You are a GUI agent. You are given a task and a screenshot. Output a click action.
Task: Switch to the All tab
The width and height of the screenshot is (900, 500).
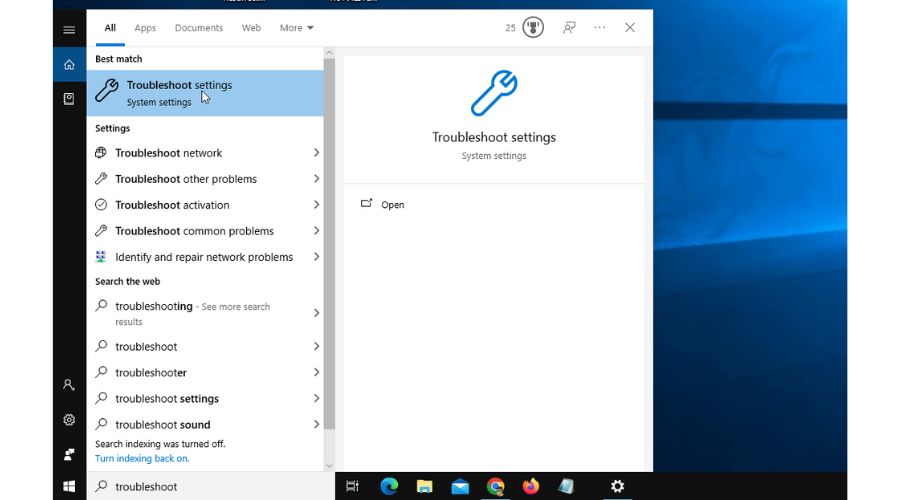[110, 28]
